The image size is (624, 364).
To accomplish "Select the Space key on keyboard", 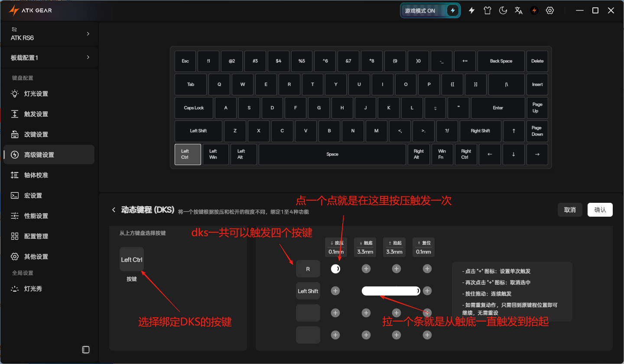I will (332, 154).
